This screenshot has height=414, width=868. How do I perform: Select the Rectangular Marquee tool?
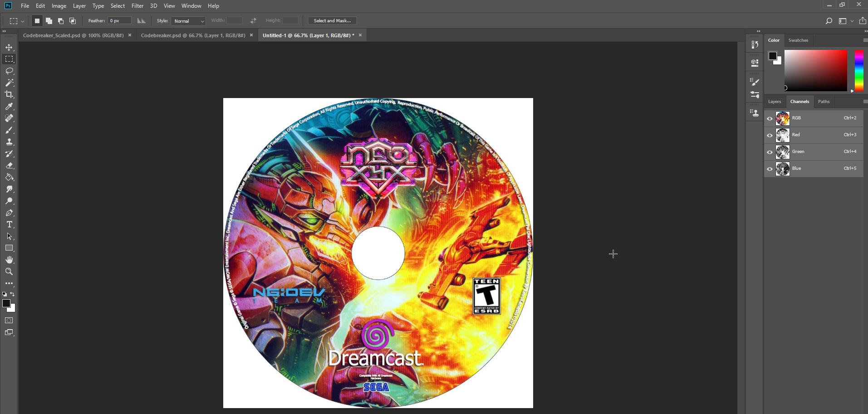9,59
